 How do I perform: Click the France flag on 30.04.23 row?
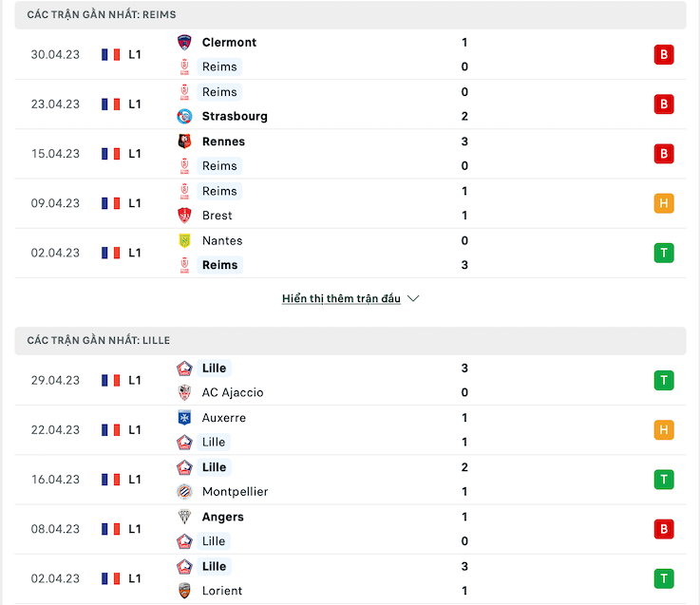111,54
